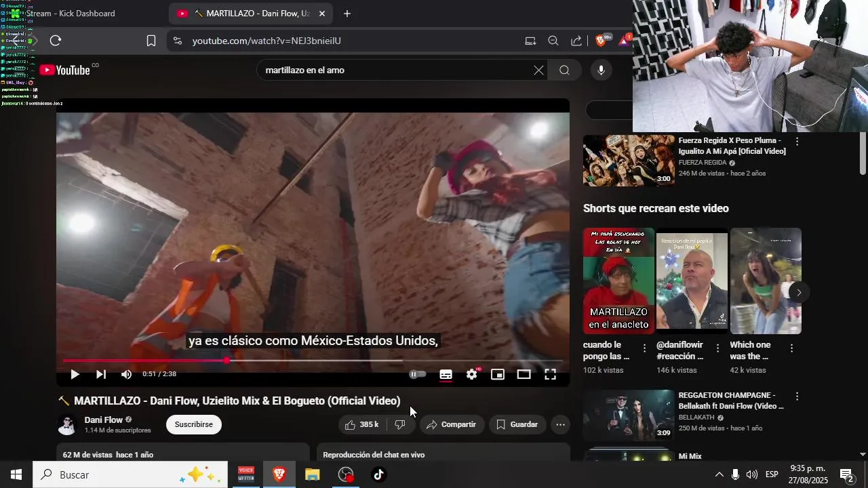This screenshot has width=868, height=488.
Task: Open the Compartir share button
Action: pyautogui.click(x=452, y=424)
